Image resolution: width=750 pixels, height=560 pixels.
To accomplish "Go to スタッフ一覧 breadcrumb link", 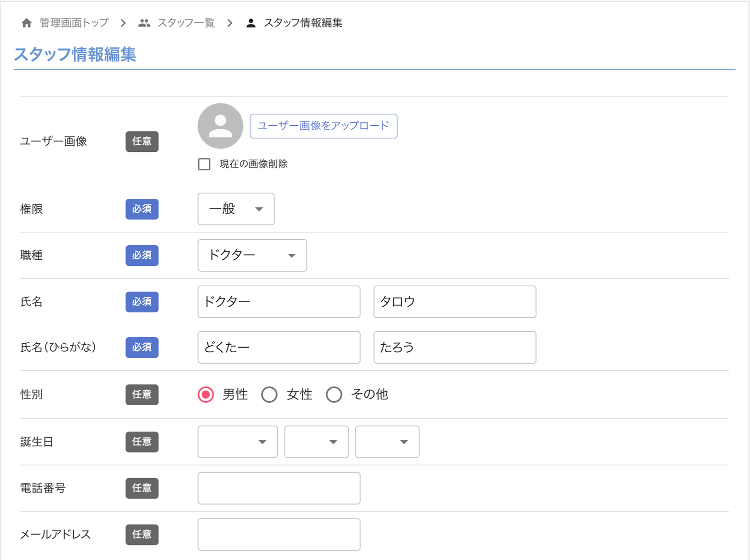I will pyautogui.click(x=186, y=23).
